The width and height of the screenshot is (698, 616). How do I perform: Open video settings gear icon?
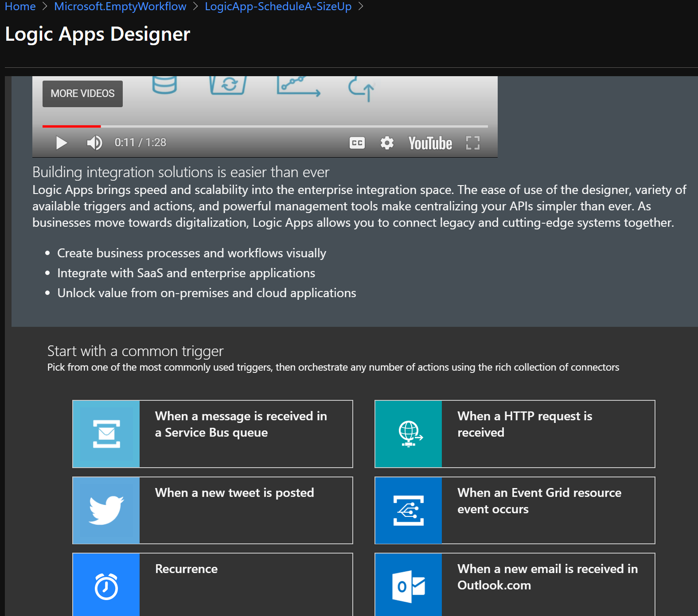(387, 143)
